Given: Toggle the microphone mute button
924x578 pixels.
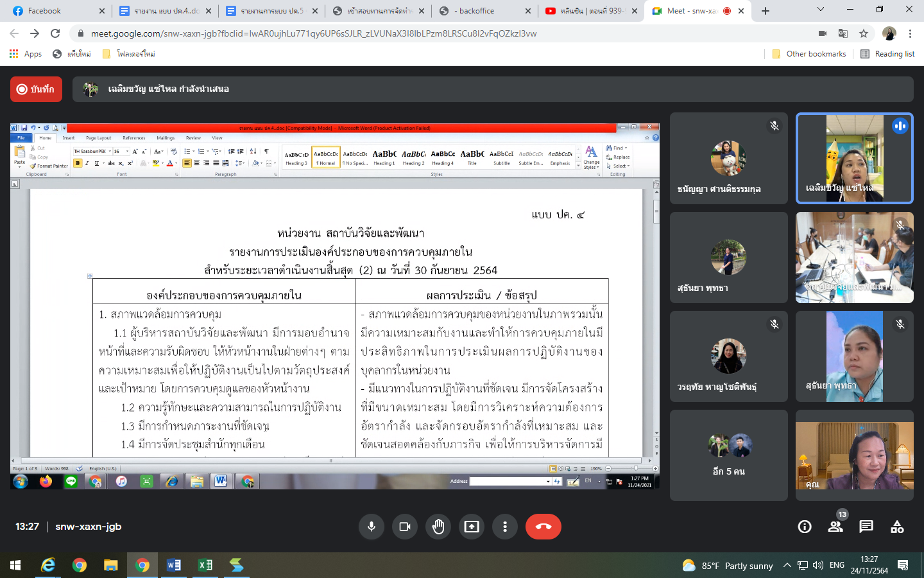Looking at the screenshot, I should point(372,527).
